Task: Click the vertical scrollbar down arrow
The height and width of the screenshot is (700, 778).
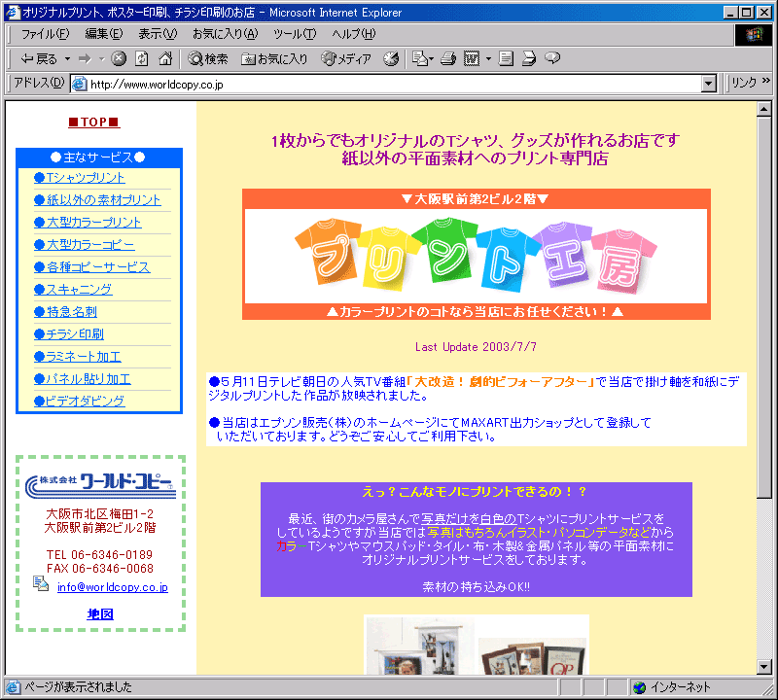Action: point(764,667)
